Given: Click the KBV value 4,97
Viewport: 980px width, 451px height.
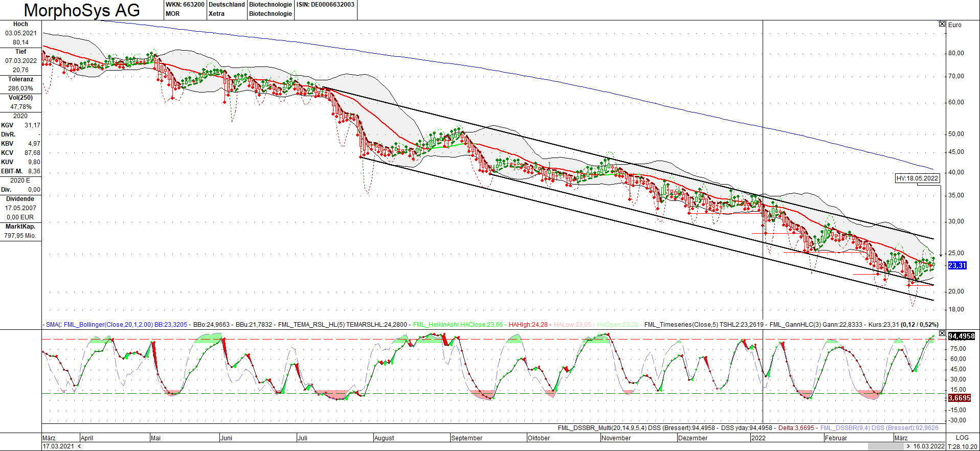Looking at the screenshot, I should coord(34,144).
